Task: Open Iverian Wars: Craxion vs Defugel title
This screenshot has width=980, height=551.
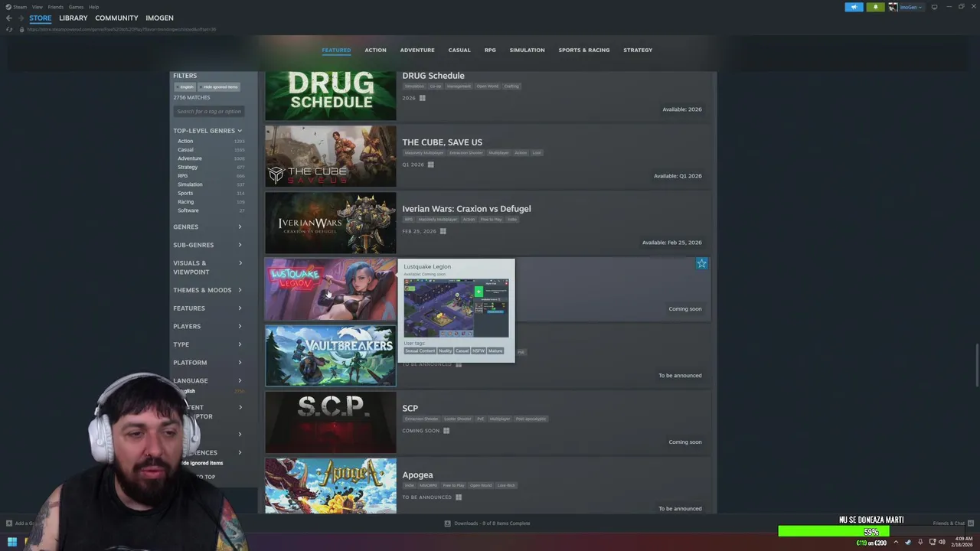Action: (466, 209)
